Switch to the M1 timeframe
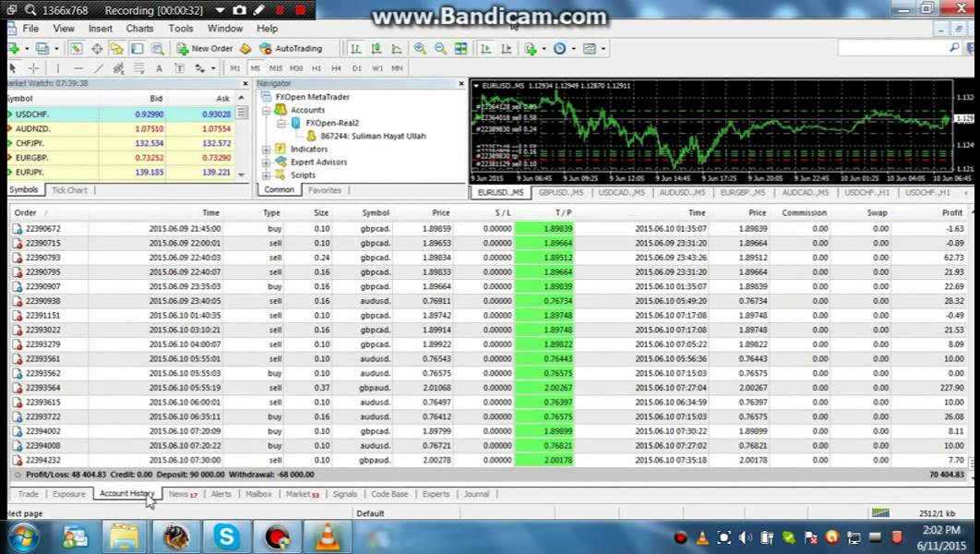The height and width of the screenshot is (554, 980). pyautogui.click(x=235, y=67)
